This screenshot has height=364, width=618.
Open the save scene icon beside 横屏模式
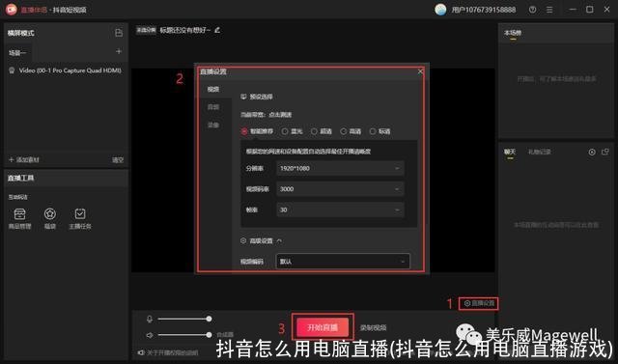(x=118, y=33)
